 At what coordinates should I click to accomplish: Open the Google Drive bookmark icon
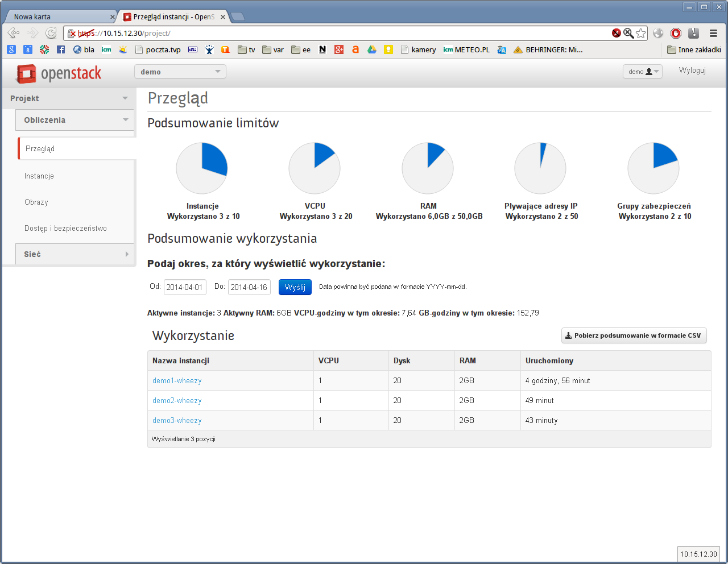click(372, 49)
